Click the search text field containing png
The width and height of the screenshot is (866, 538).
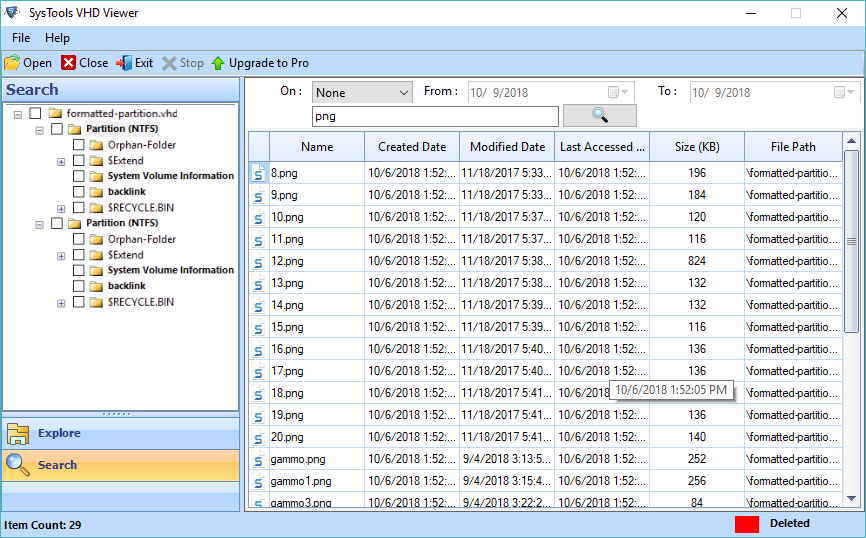pos(434,116)
